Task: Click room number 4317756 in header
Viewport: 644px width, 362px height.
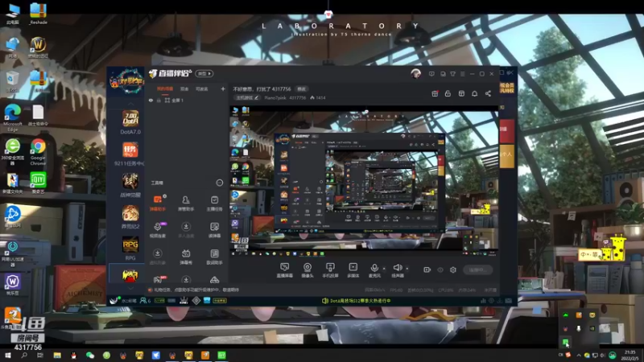Action: (x=297, y=97)
